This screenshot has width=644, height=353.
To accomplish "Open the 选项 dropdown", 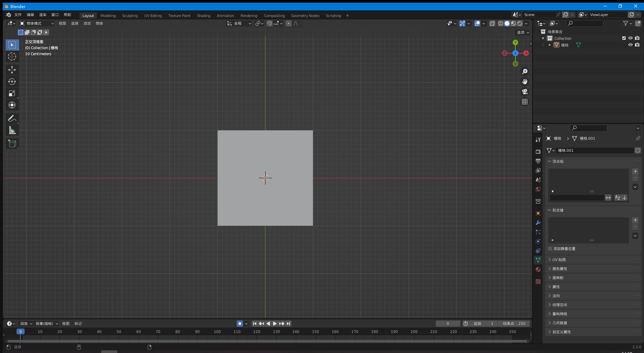I will tap(523, 32).
